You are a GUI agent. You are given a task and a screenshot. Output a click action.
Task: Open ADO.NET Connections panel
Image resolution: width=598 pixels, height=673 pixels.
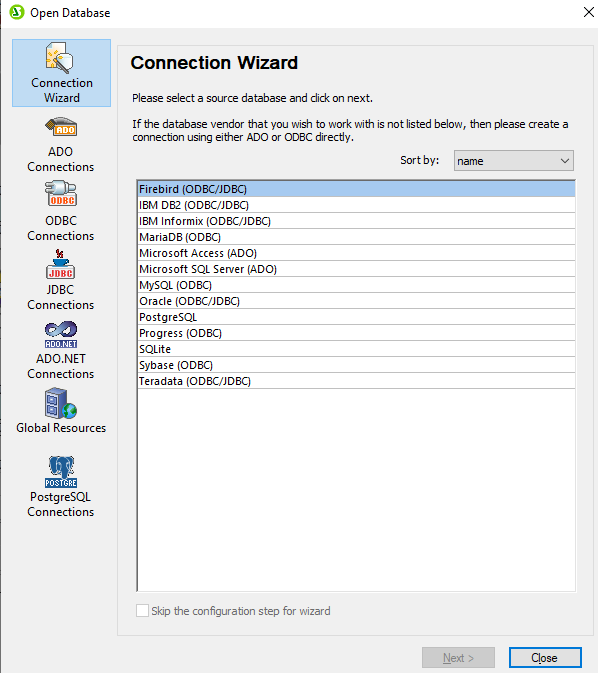61,350
